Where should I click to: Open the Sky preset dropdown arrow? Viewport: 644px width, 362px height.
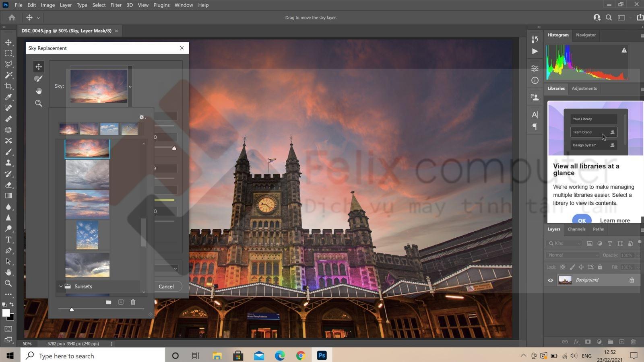(x=130, y=86)
